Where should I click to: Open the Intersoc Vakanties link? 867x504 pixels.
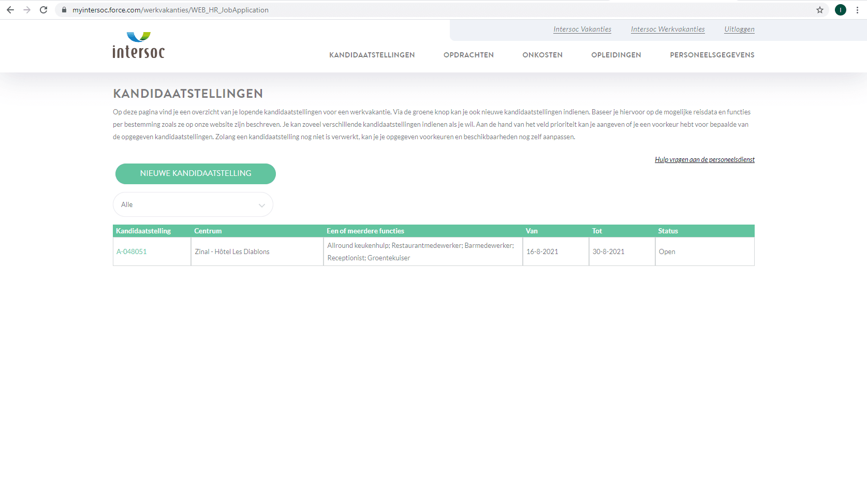click(582, 29)
